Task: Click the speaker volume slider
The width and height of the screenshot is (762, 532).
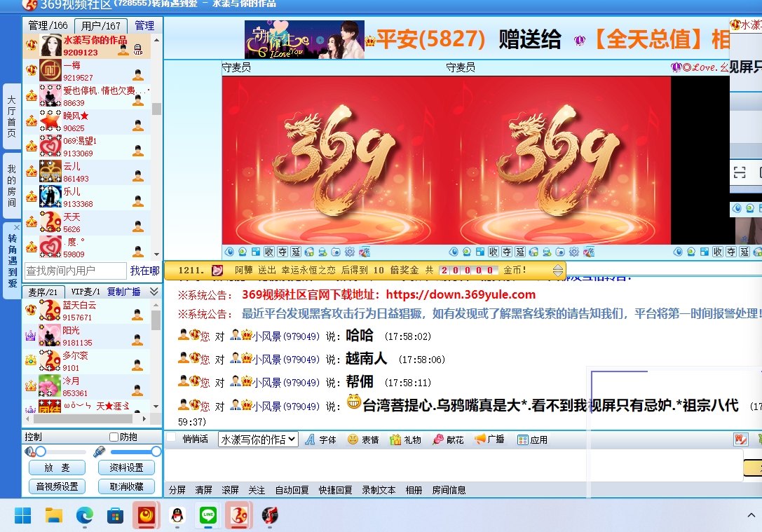Action: (x=61, y=452)
